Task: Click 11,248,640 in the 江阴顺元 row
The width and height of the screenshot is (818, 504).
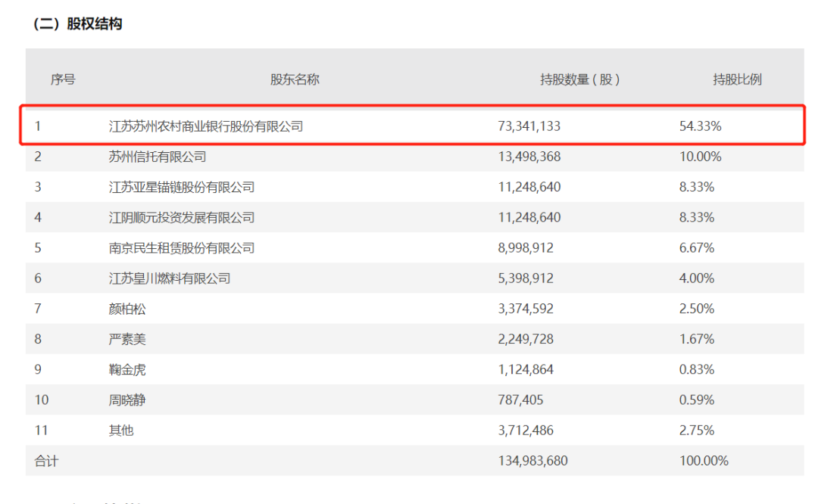Action: coord(529,217)
